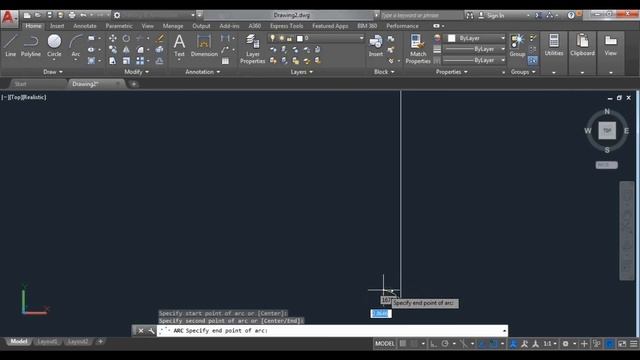Click the search keyword input field
640x360 pixels.
click(421, 15)
